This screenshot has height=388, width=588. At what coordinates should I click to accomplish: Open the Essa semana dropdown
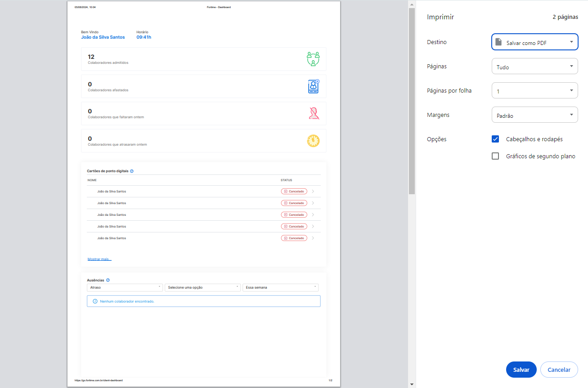coord(281,287)
